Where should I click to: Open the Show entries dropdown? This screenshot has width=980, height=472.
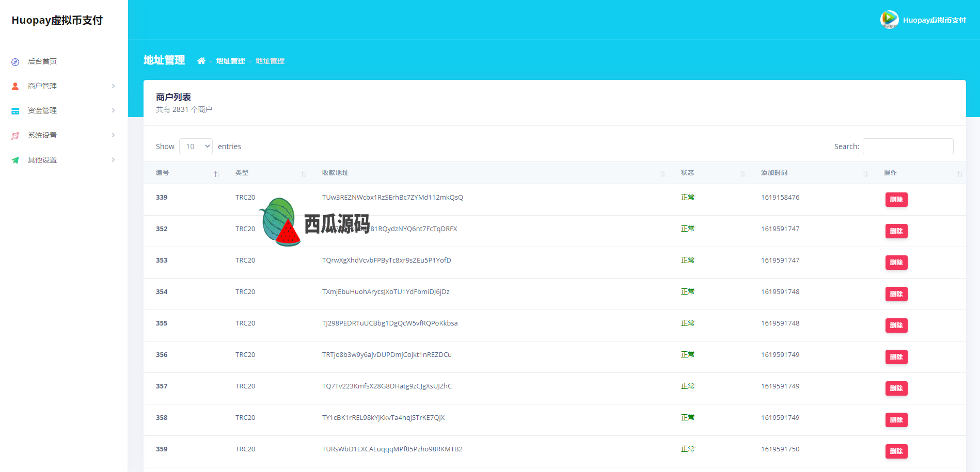(196, 147)
